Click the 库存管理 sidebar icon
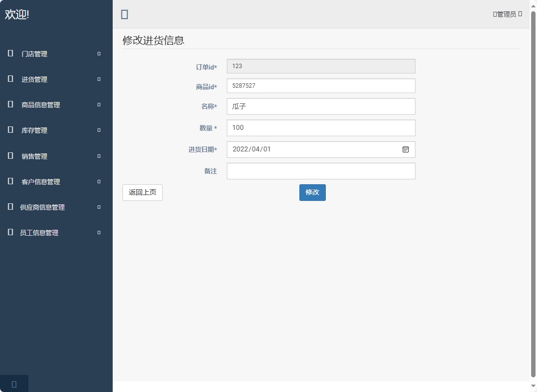Image resolution: width=537 pixels, height=392 pixels. point(10,130)
